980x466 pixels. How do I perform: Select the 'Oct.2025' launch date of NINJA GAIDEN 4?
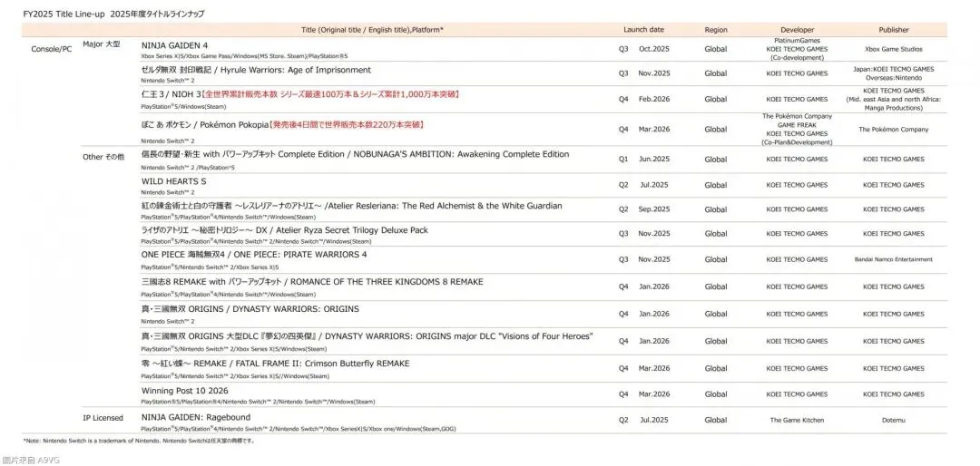[653, 49]
